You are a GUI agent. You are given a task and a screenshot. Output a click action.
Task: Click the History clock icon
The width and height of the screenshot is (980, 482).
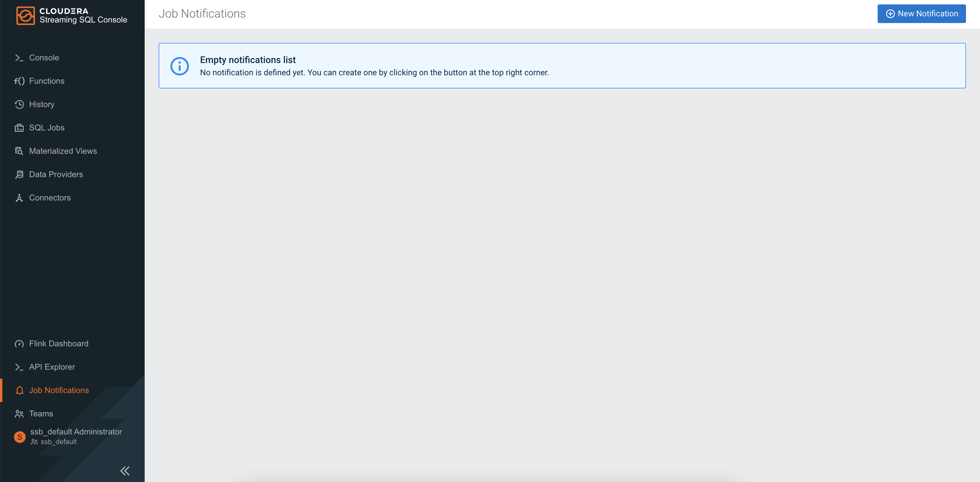tap(19, 104)
